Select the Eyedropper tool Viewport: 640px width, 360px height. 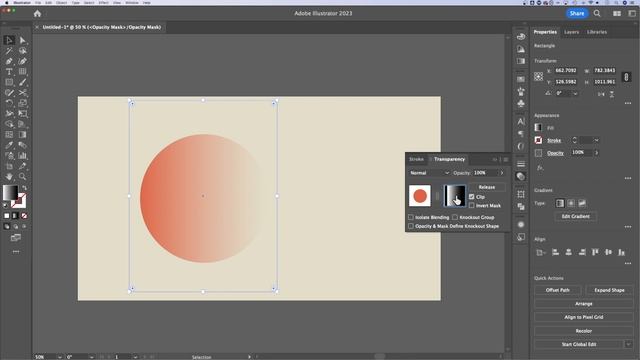pyautogui.click(x=9, y=145)
